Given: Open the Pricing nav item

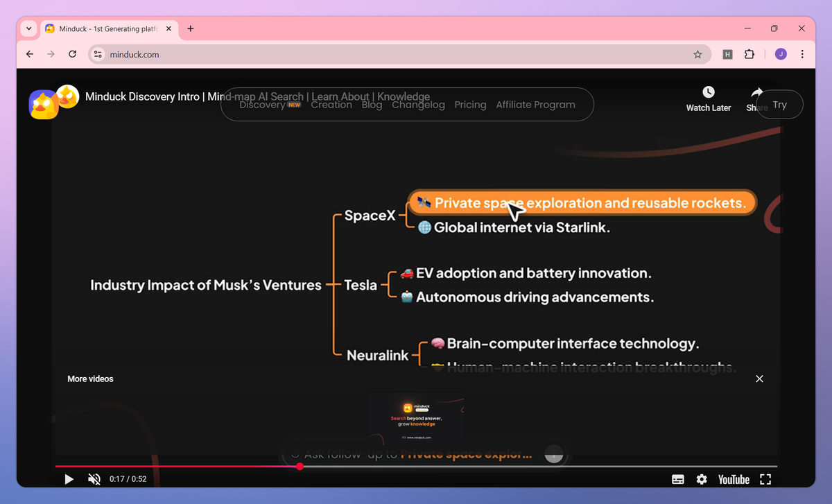Looking at the screenshot, I should point(470,105).
